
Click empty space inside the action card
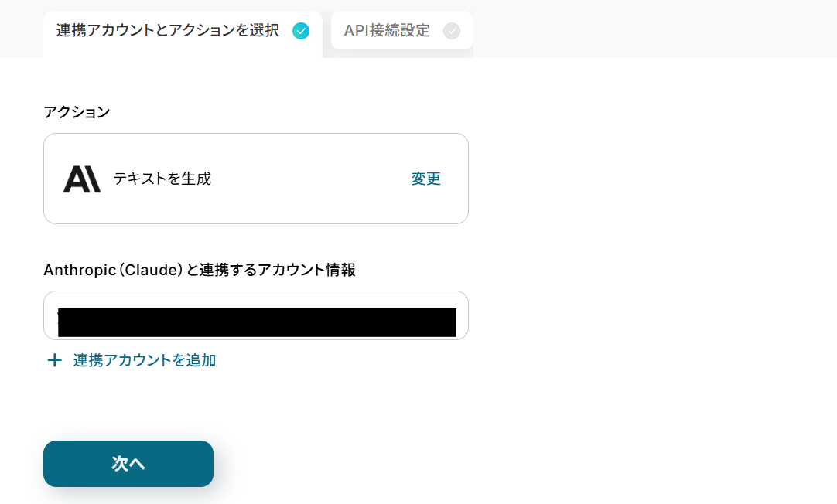[309, 179]
